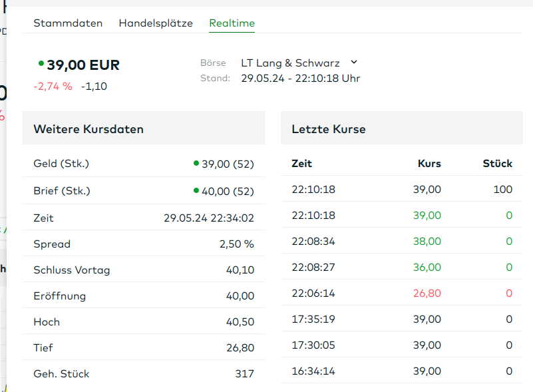Screen dimensions: 533x392
Task: Click the green indicator in Geld row
Action: (196, 163)
